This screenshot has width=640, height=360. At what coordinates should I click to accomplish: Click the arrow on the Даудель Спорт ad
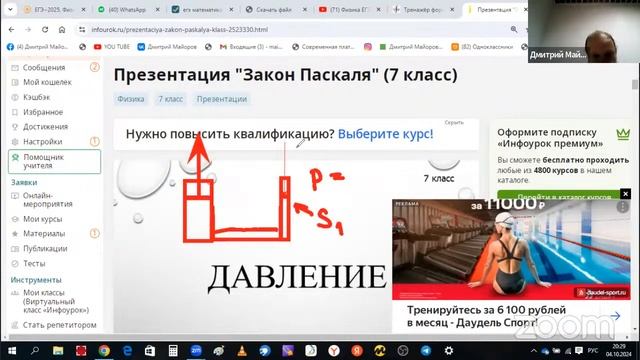[615, 316]
